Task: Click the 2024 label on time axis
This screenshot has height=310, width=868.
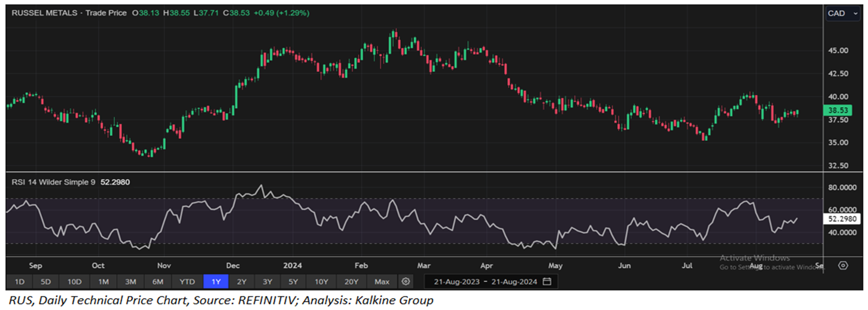Action: point(293,266)
